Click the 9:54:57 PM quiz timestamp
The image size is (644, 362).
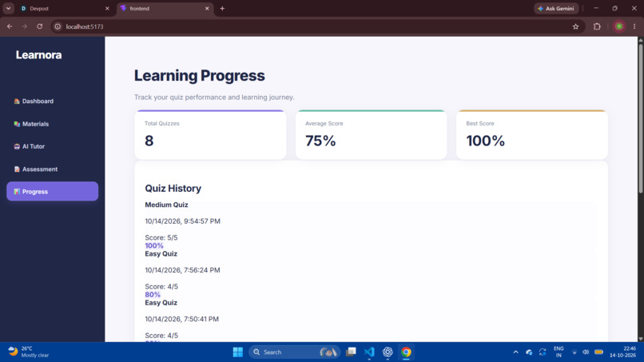point(182,221)
